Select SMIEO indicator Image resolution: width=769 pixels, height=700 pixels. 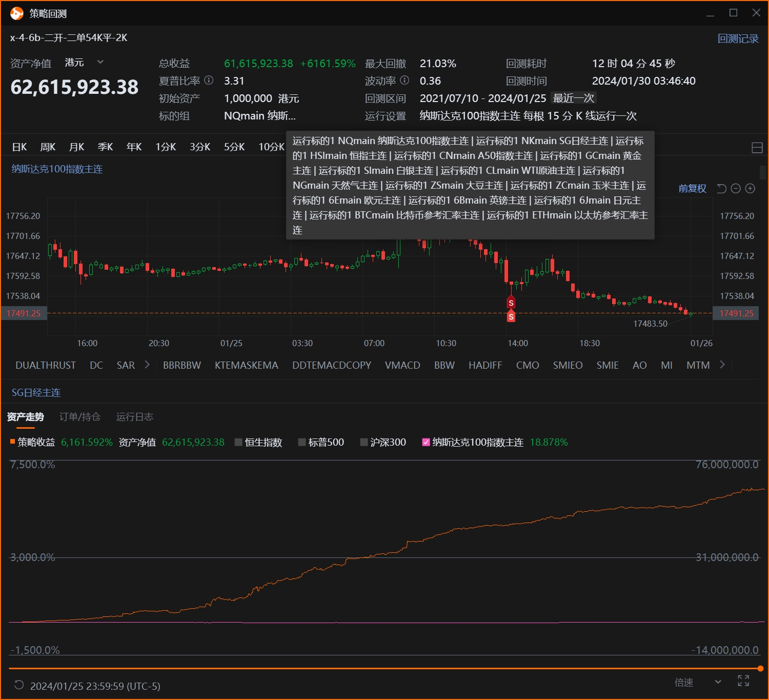tap(568, 365)
